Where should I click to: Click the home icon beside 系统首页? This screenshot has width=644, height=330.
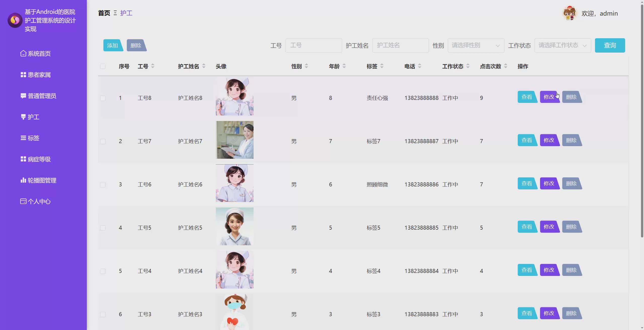tap(23, 54)
